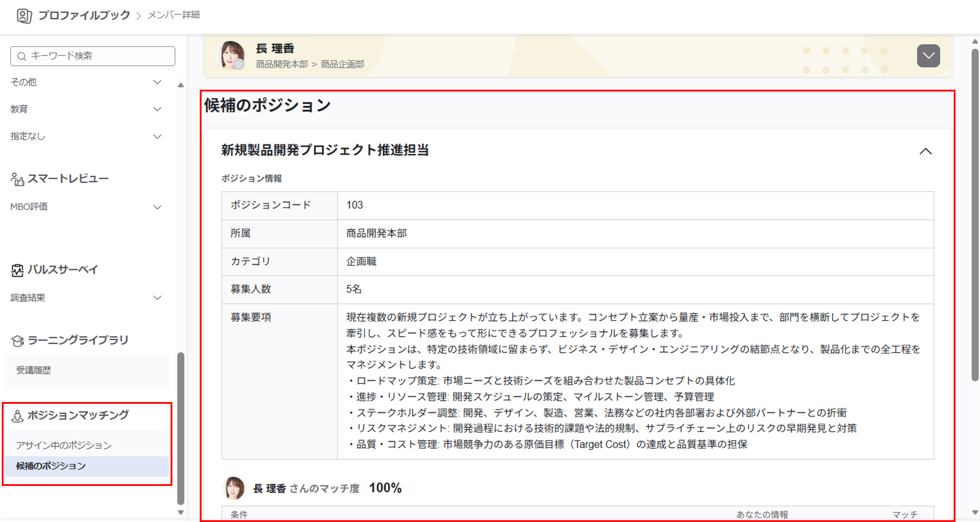Open 受講履歴 in the sidebar
The image size is (980, 522).
(86, 371)
